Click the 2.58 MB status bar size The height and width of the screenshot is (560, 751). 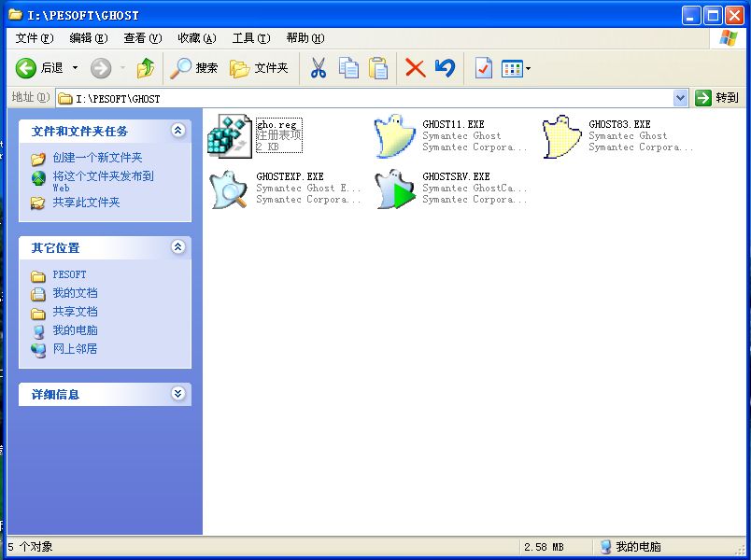543,547
